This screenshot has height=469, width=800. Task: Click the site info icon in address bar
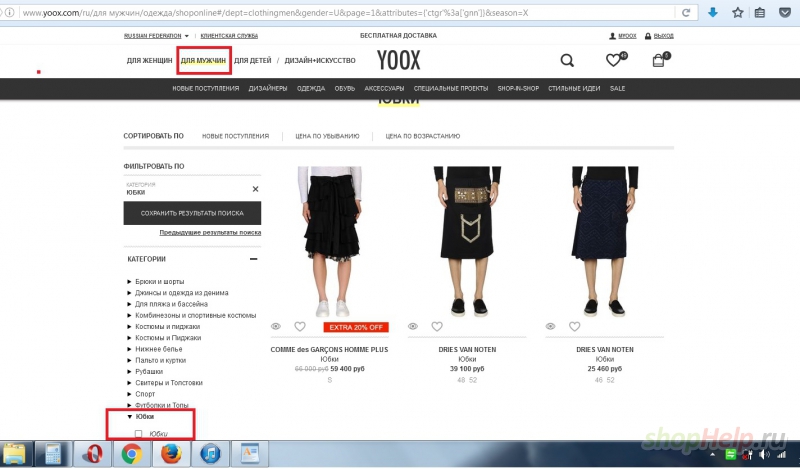tap(10, 12)
